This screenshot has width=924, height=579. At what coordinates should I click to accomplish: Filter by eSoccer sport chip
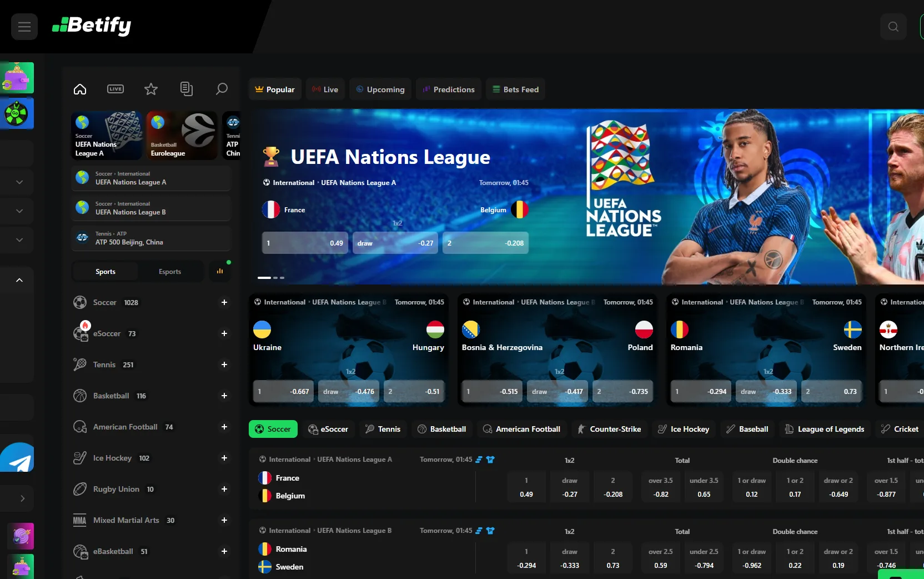pyautogui.click(x=328, y=429)
